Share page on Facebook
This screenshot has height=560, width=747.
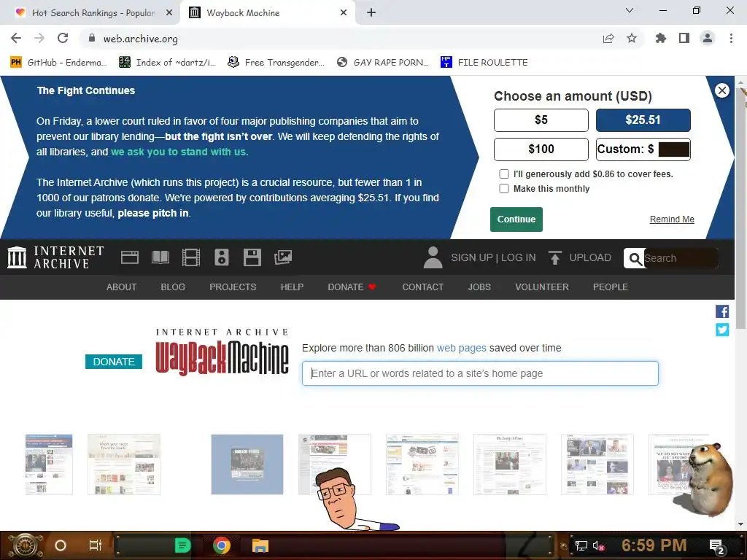tap(722, 311)
